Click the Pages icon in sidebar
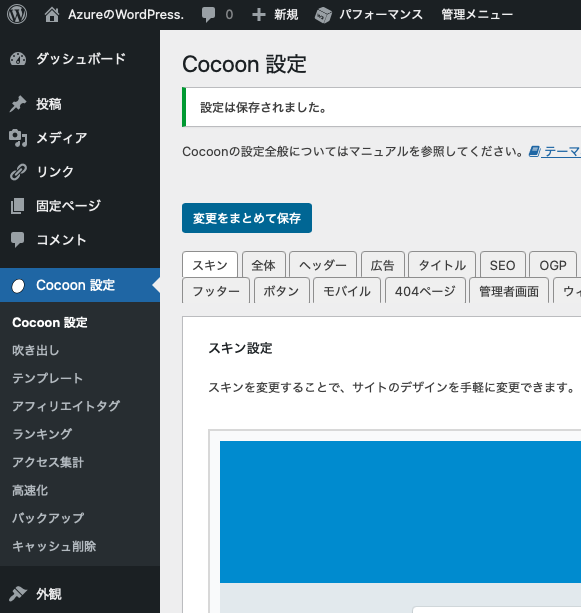Screen dimensions: 581x613 pos(18,206)
